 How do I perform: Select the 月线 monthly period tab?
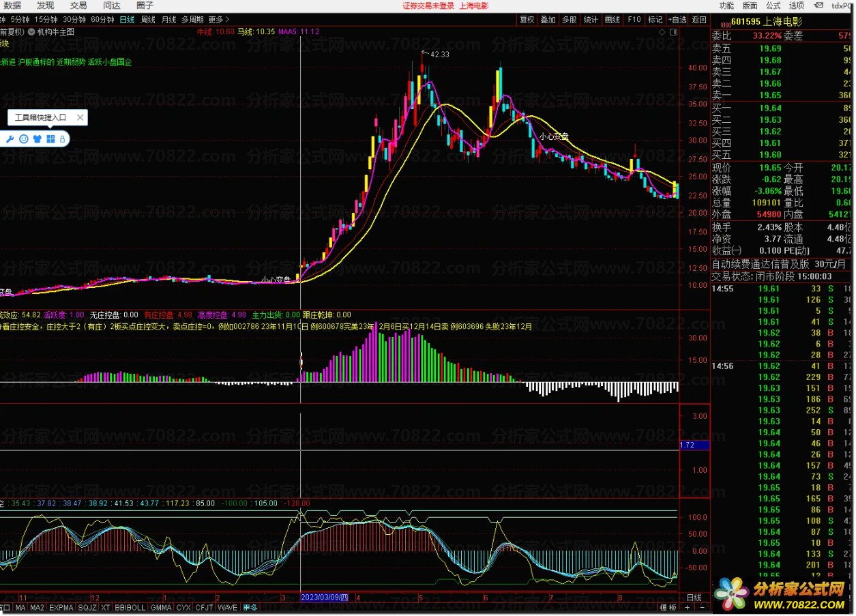168,20
